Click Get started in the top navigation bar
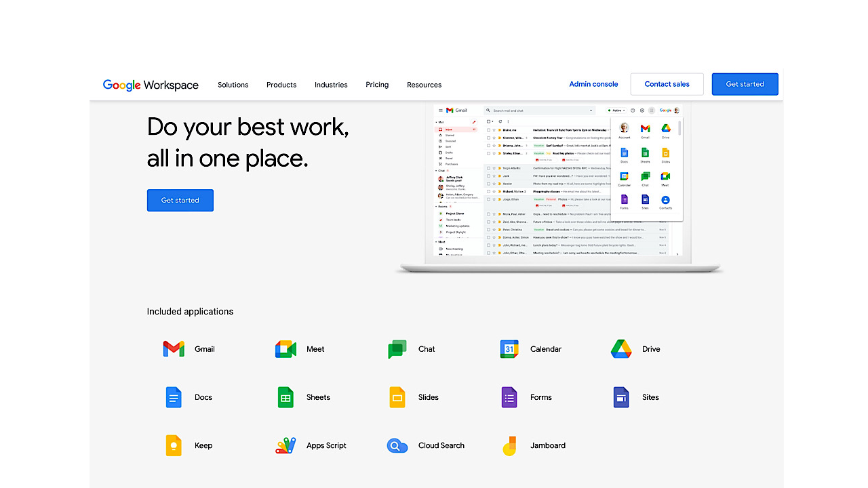 coord(745,84)
